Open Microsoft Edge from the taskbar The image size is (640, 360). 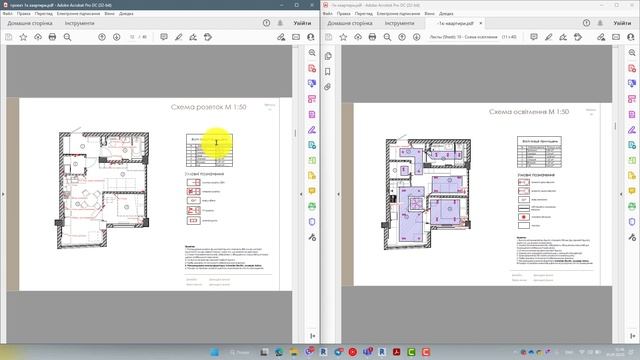279,352
